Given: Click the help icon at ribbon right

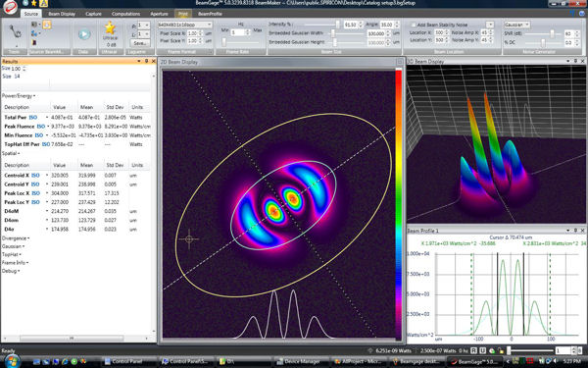Looking at the screenshot, I should pos(572,13).
